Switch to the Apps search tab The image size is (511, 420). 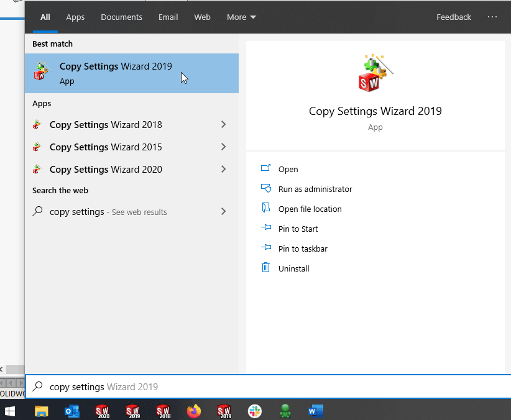[75, 17]
